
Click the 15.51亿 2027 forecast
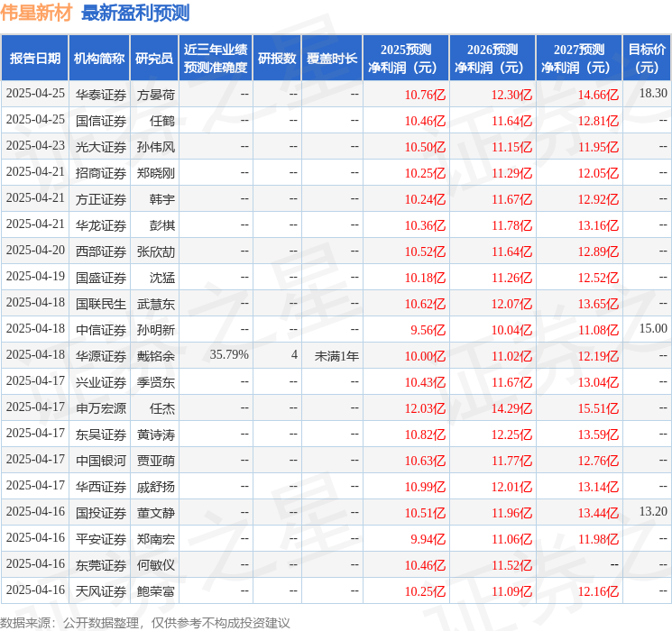point(598,407)
